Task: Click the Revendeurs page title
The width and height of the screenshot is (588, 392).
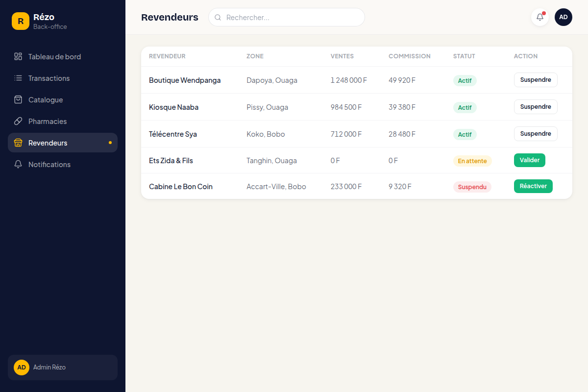Action: 170,17
